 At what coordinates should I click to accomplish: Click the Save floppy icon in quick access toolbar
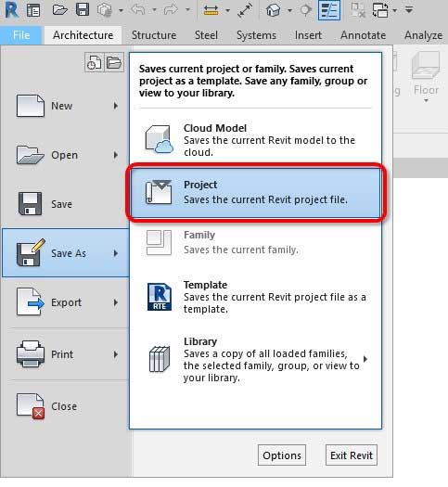83,10
